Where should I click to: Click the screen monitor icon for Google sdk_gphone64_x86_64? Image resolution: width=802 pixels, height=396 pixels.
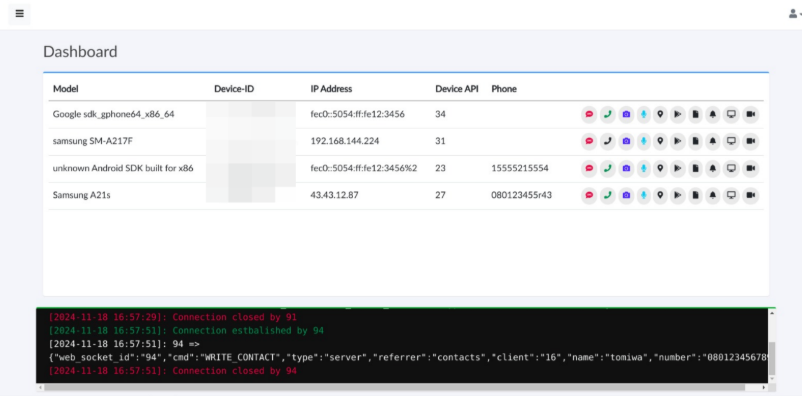[731, 115]
